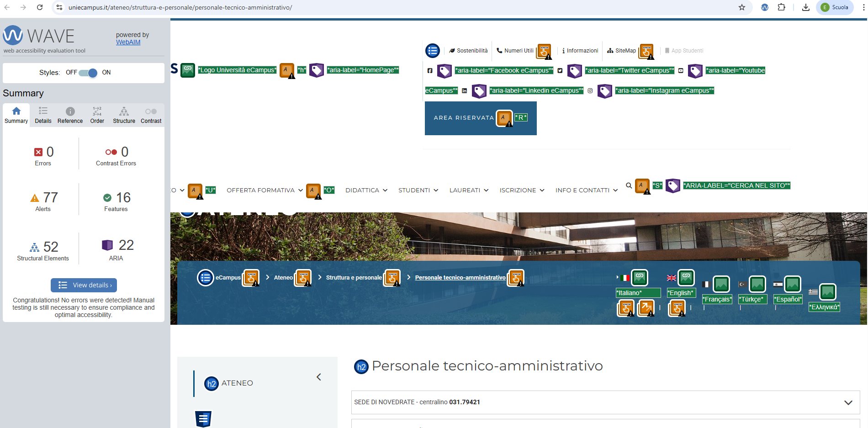
Task: Click the site search magnifier icon
Action: [629, 185]
